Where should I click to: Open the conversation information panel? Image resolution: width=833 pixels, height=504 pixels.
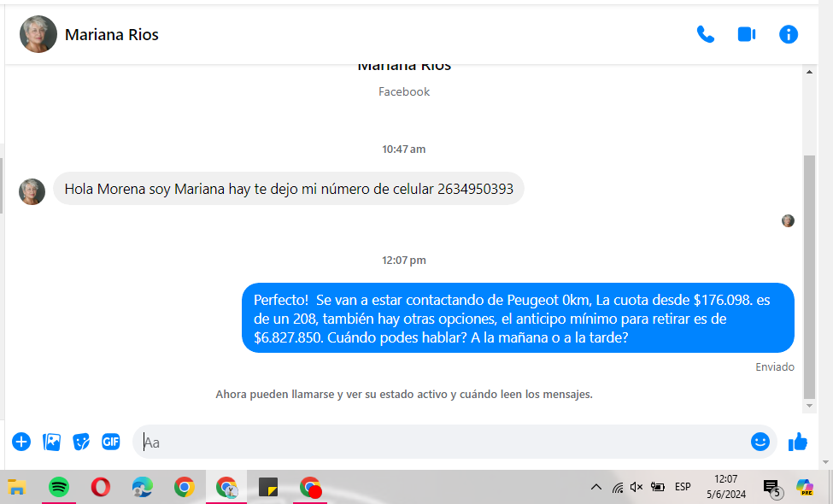pos(789,34)
